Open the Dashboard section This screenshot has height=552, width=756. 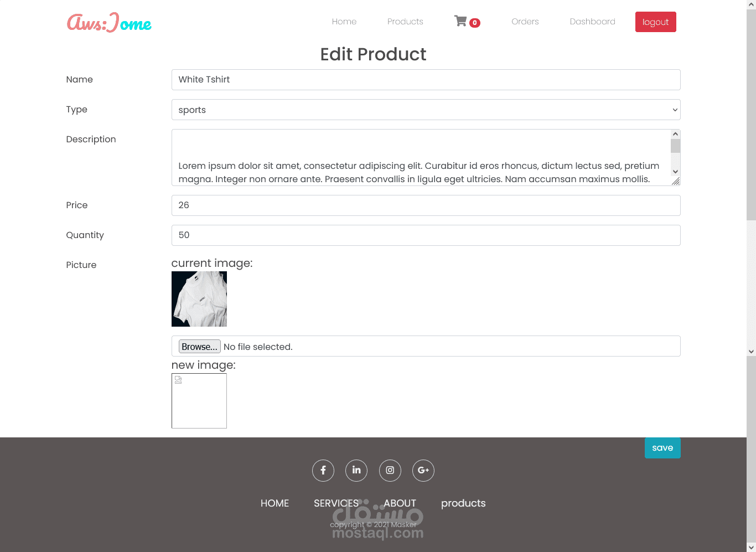click(592, 21)
